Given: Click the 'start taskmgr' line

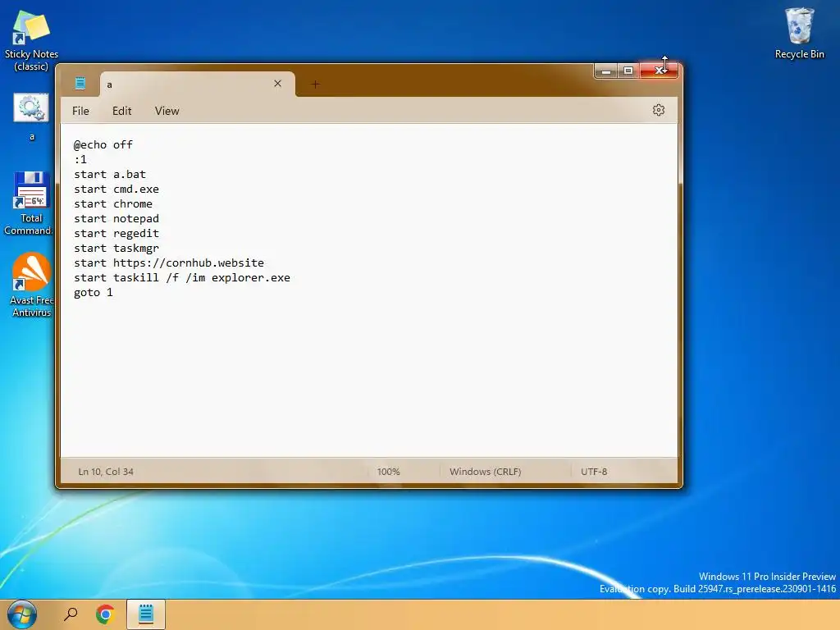Looking at the screenshot, I should click(x=116, y=248).
